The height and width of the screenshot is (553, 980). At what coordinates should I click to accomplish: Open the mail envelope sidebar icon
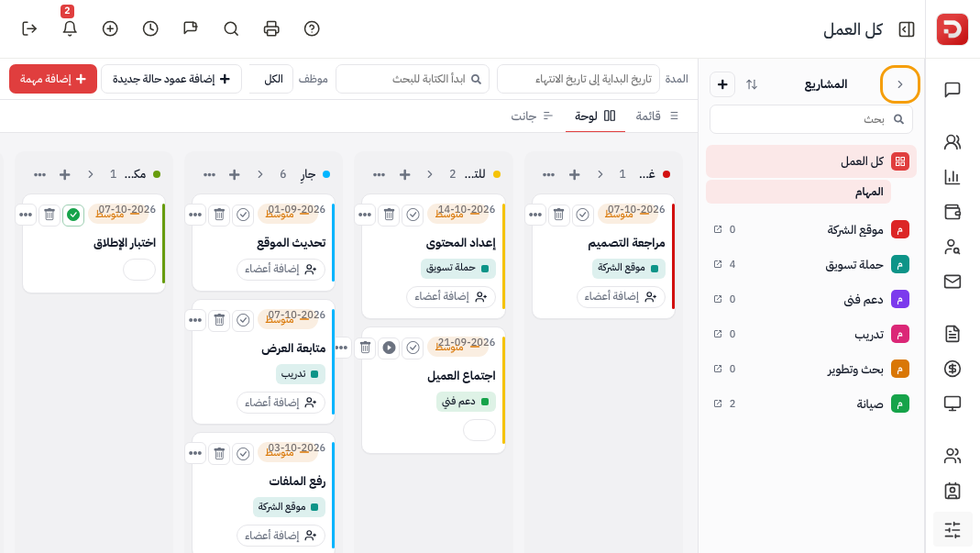(952, 282)
